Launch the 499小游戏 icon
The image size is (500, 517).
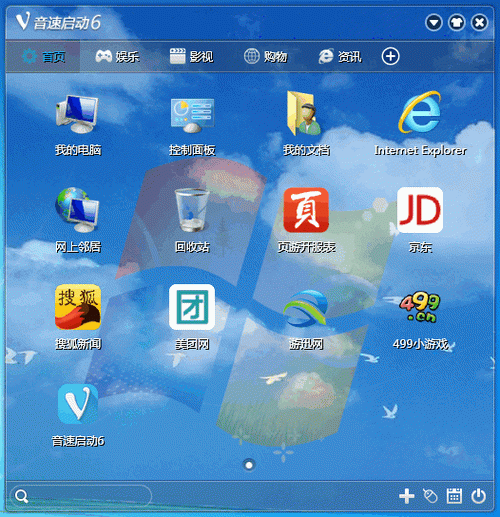(420, 307)
